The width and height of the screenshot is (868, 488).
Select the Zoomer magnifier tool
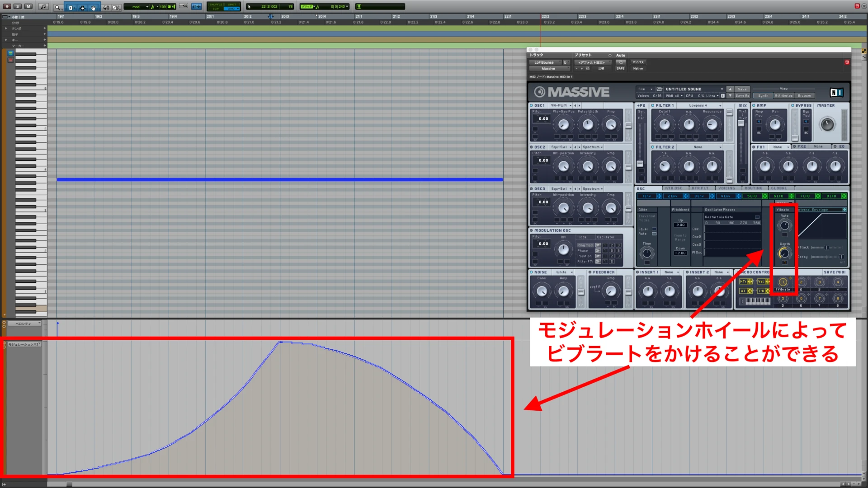tap(58, 7)
